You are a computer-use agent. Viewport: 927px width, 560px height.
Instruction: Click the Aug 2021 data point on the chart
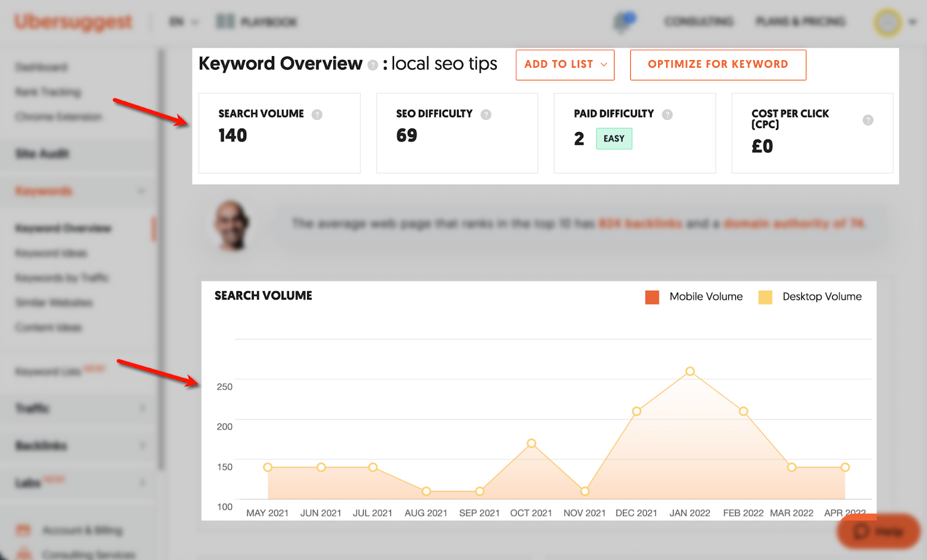click(x=426, y=491)
